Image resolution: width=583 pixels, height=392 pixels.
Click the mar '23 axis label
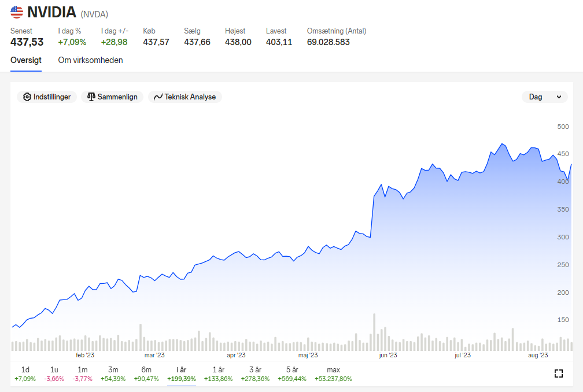(154, 355)
